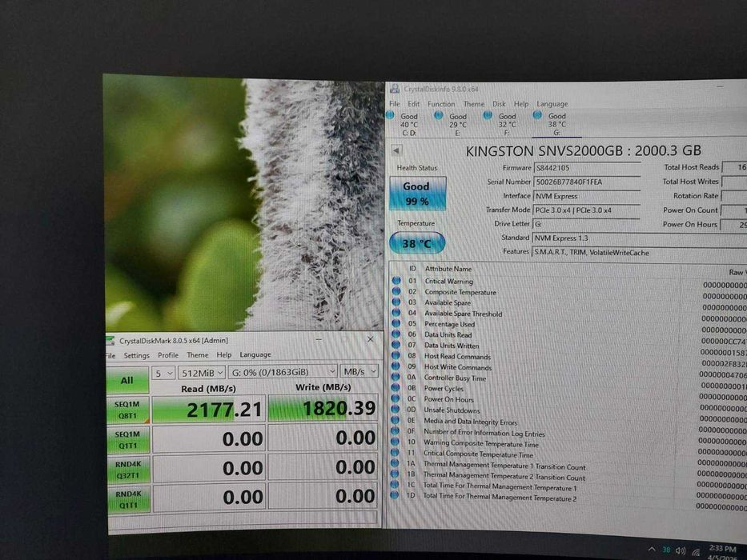Screen dimensions: 747x560
Task: Click the 38 °C temperature button
Action: click(x=417, y=243)
